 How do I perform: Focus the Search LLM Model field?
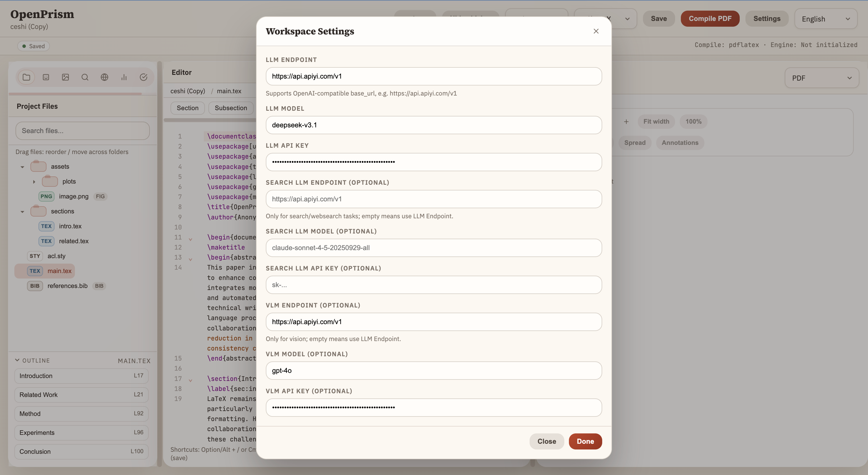click(434, 248)
